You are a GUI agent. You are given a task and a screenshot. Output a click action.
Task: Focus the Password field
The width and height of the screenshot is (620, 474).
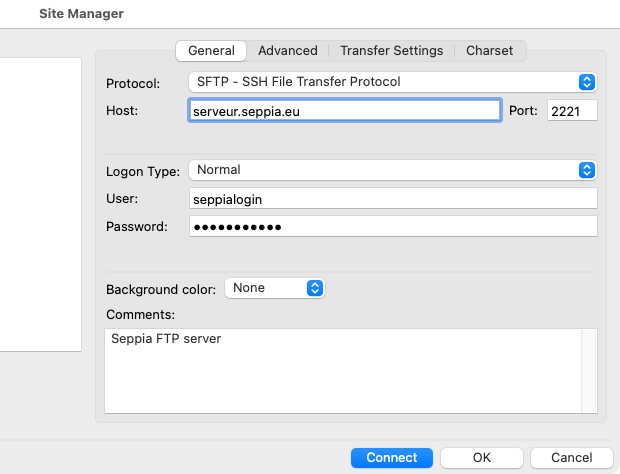[x=392, y=227]
